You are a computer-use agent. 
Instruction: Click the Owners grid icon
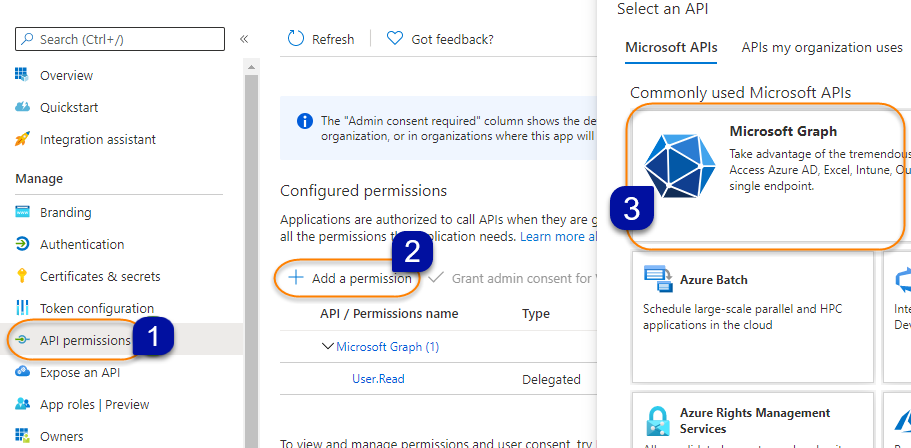(22, 436)
